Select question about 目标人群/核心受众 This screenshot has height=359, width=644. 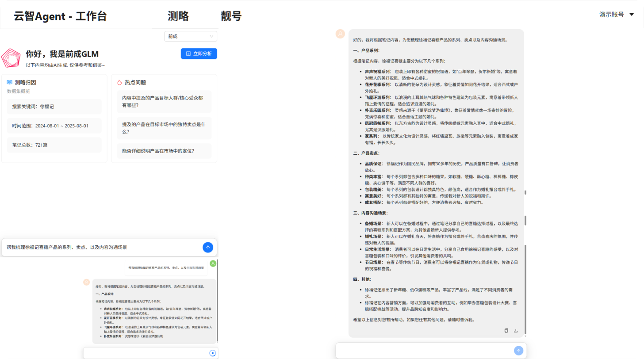tap(164, 102)
